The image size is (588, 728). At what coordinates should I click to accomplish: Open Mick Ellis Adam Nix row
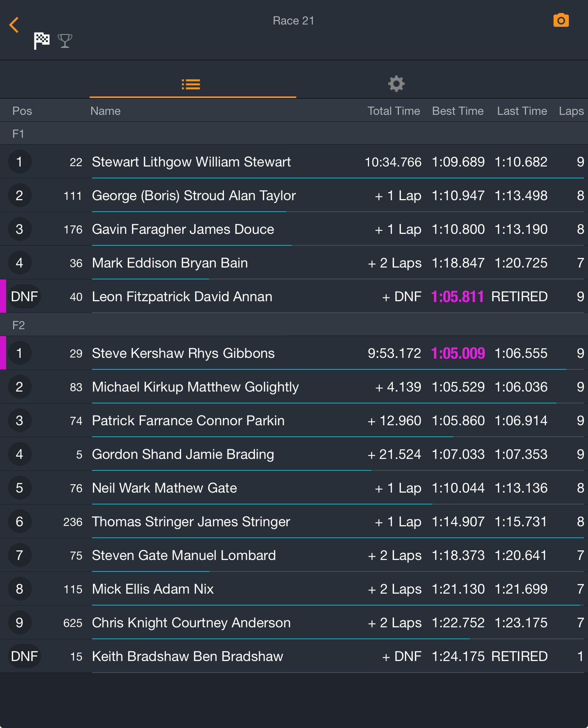click(294, 589)
